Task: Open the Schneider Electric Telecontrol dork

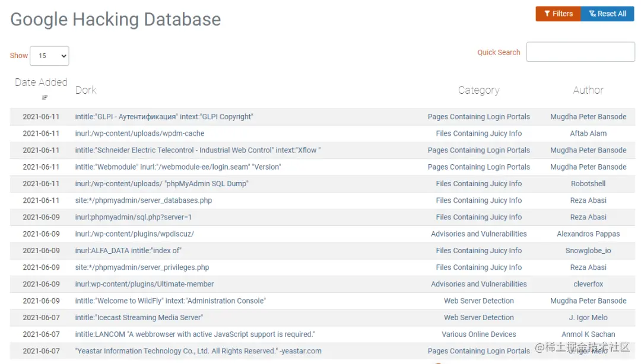Action: [198, 150]
